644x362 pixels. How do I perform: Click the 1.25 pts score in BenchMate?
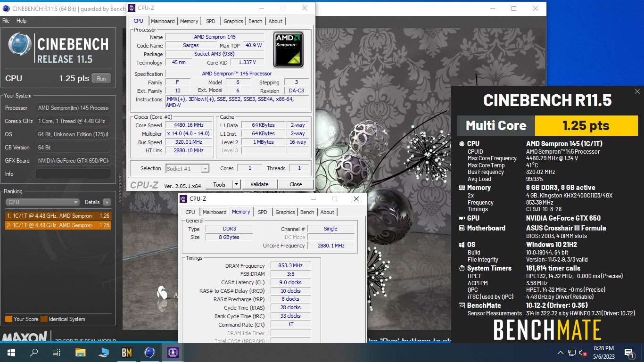[x=586, y=126]
